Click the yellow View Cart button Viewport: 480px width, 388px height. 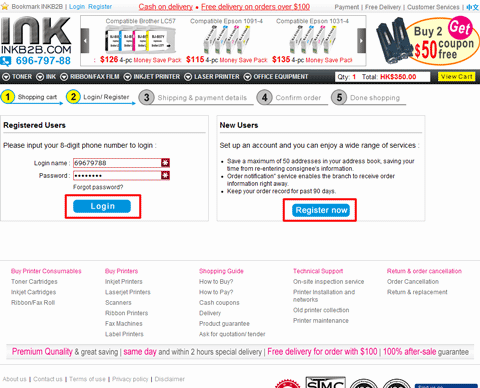[456, 77]
